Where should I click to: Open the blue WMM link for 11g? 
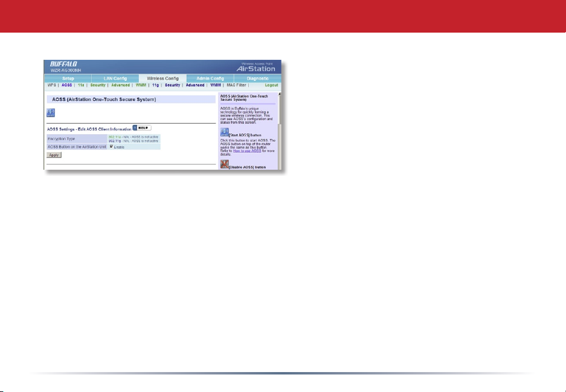(216, 85)
